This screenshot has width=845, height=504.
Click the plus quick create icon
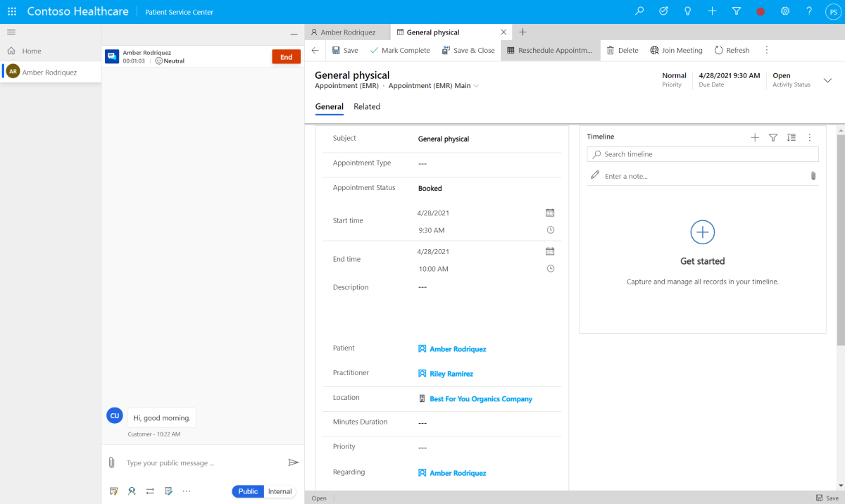[712, 11]
